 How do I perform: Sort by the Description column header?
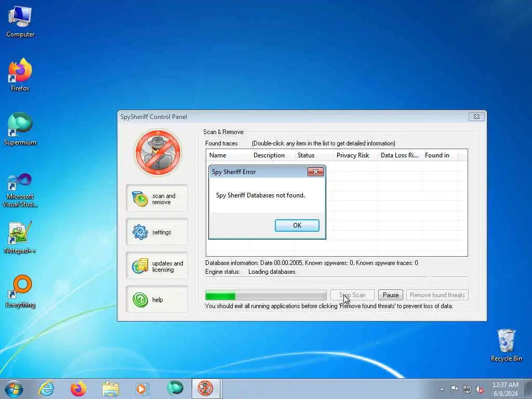pos(272,155)
